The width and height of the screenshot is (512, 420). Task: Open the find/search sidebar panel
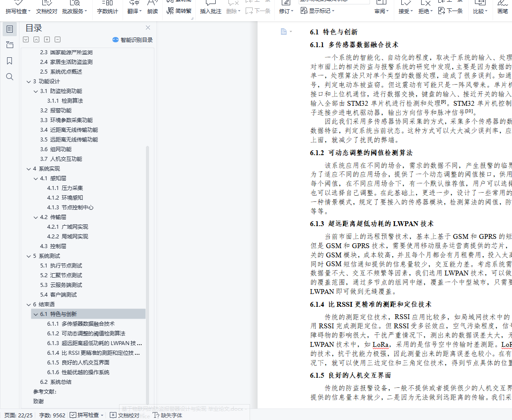pos(10,77)
